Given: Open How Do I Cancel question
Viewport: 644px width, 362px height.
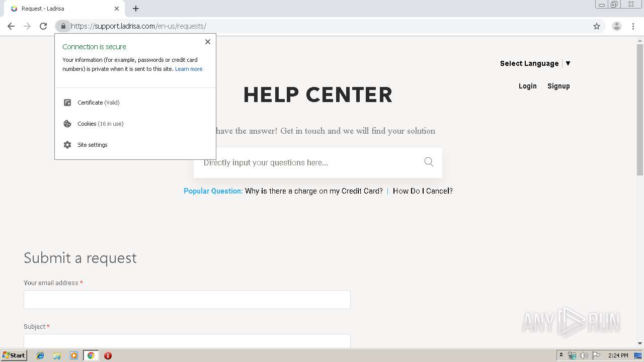Looking at the screenshot, I should tap(423, 191).
